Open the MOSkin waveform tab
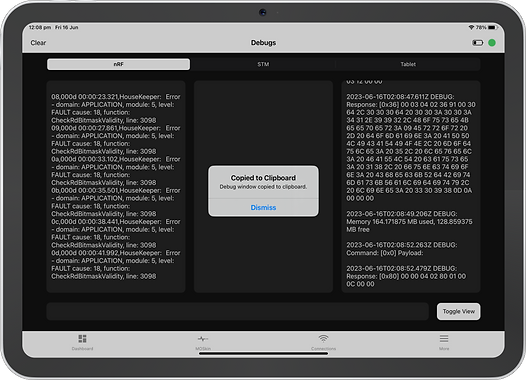 point(203,342)
